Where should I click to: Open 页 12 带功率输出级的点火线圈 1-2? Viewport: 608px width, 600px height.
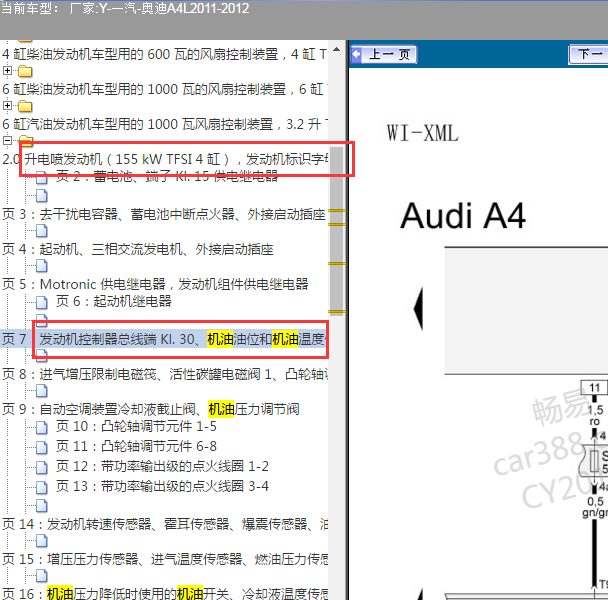(x=162, y=466)
